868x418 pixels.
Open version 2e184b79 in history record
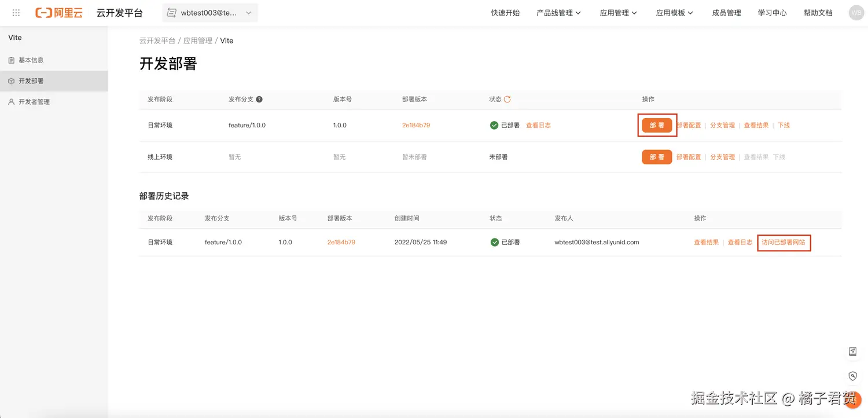(341, 242)
